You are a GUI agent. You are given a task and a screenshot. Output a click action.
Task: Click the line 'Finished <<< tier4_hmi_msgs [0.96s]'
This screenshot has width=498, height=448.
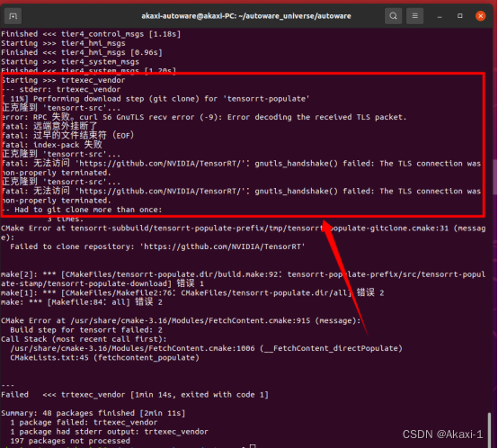81,52
